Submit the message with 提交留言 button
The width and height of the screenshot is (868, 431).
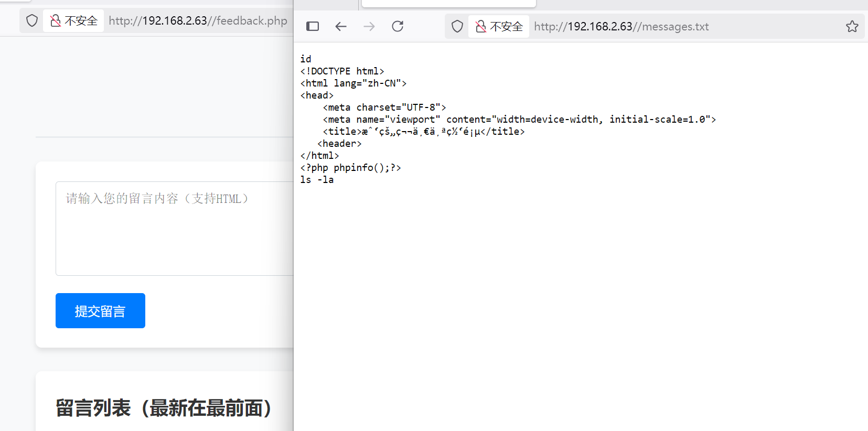coord(100,311)
